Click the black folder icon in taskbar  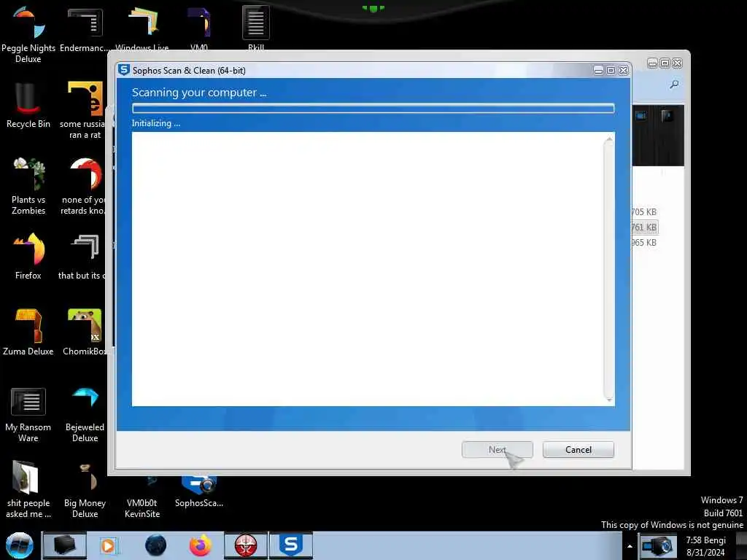(x=64, y=545)
